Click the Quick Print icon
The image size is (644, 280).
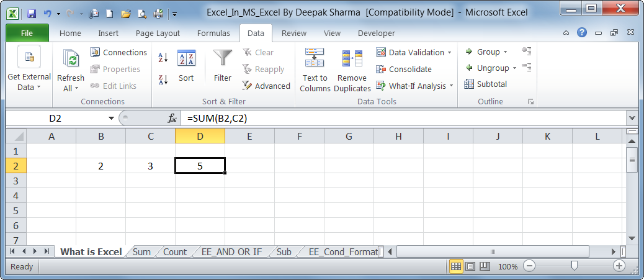[158, 14]
